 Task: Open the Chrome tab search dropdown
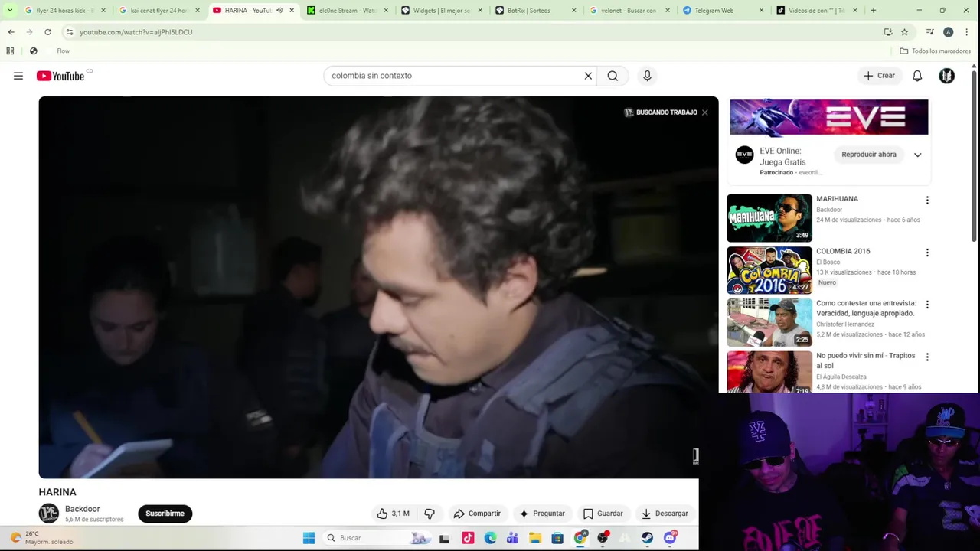[x=9, y=11]
